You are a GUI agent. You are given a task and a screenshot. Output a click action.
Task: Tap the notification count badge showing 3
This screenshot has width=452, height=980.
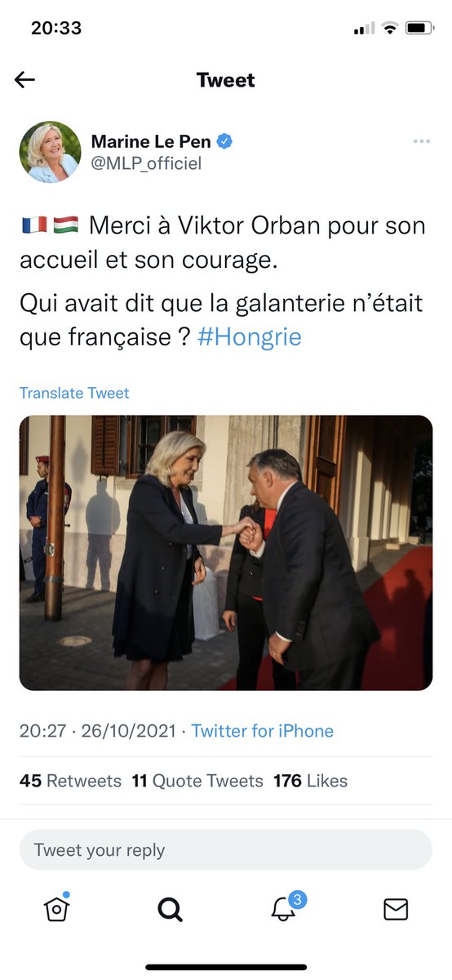(298, 899)
